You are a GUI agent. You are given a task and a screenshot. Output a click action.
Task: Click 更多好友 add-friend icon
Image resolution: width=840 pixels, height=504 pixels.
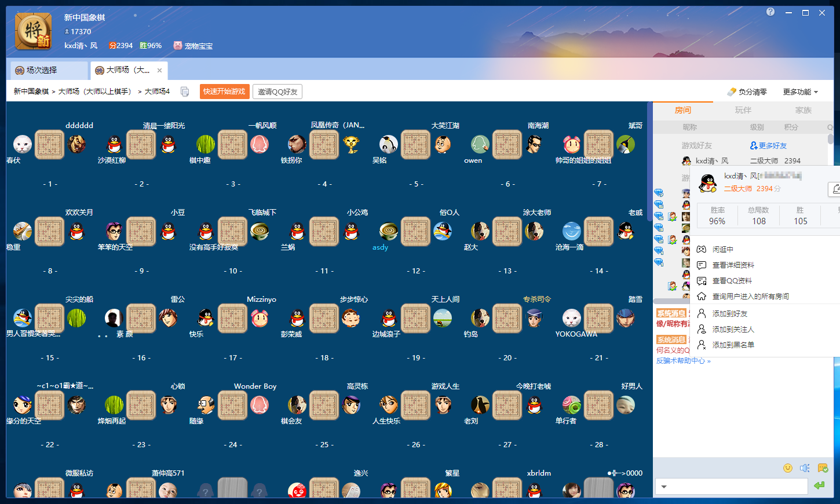[754, 145]
